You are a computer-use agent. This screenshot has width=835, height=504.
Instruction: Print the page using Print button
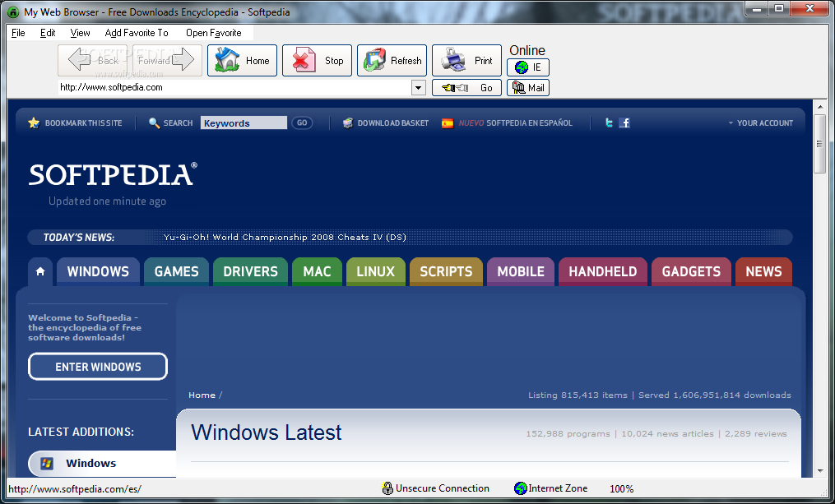click(x=466, y=60)
